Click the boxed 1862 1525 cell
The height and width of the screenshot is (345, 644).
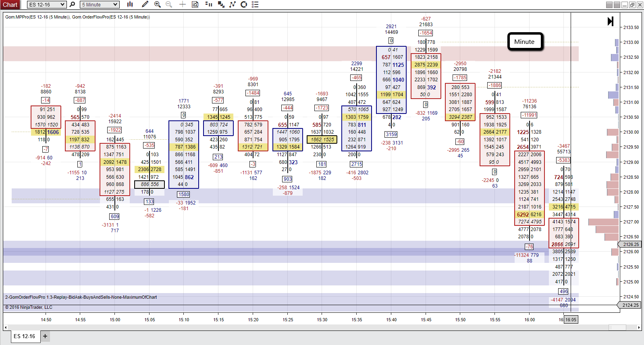322,140
